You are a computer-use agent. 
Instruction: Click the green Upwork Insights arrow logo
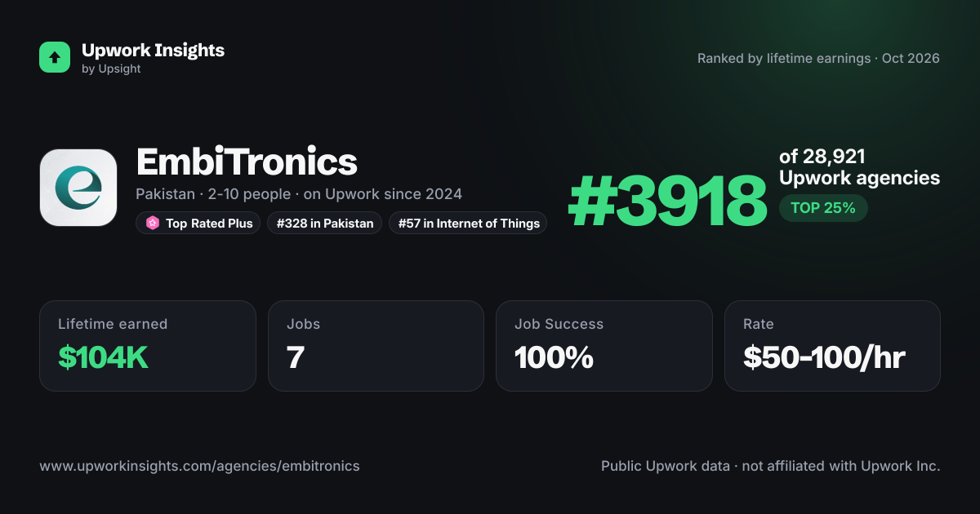pyautogui.click(x=55, y=57)
